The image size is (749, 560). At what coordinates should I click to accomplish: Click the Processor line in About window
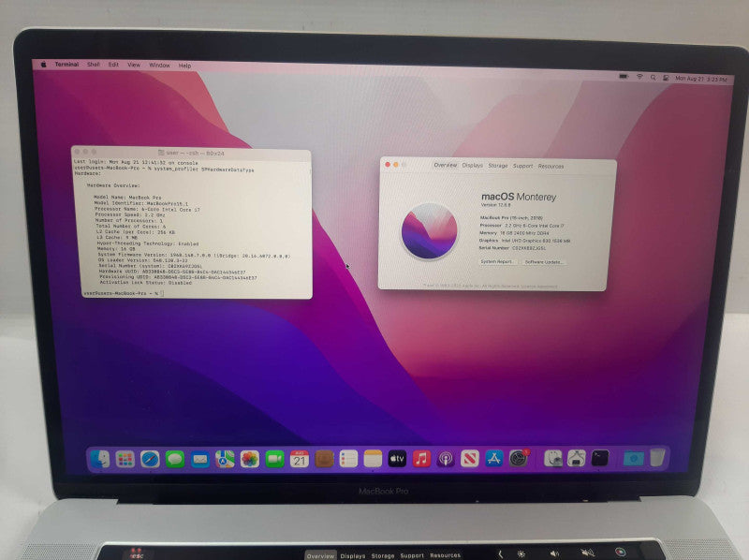(x=522, y=225)
